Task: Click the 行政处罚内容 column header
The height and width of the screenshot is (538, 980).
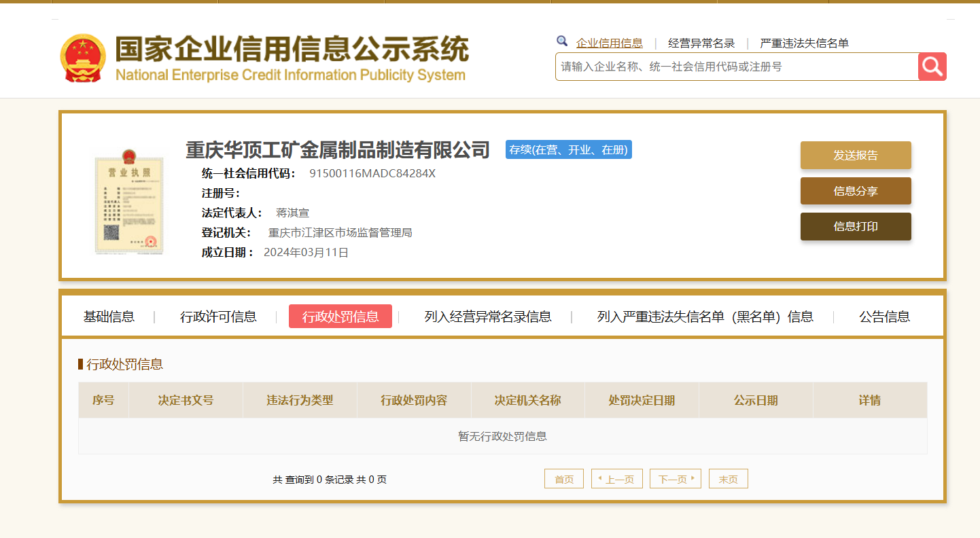Action: click(x=414, y=400)
